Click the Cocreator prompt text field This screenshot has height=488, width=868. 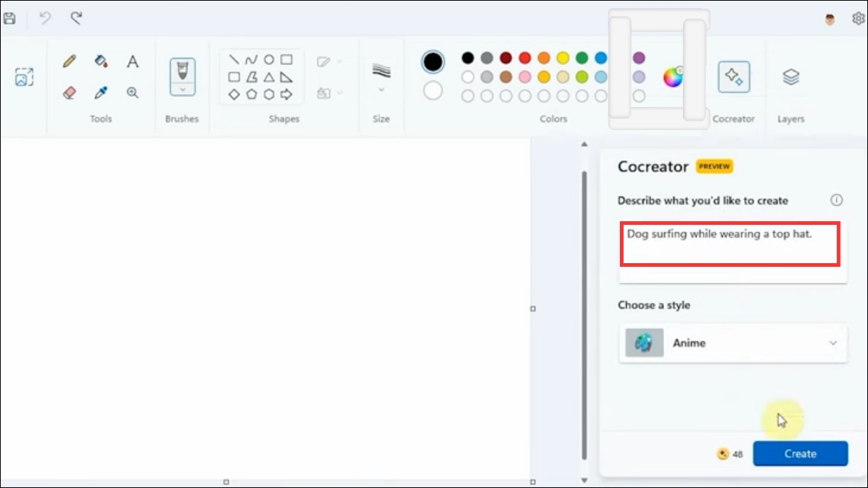733,252
